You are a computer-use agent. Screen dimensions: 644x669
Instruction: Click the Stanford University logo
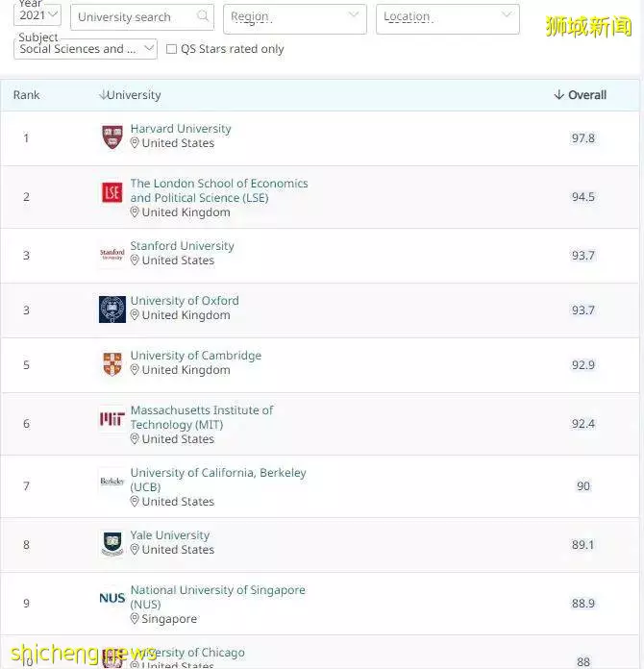(x=112, y=255)
